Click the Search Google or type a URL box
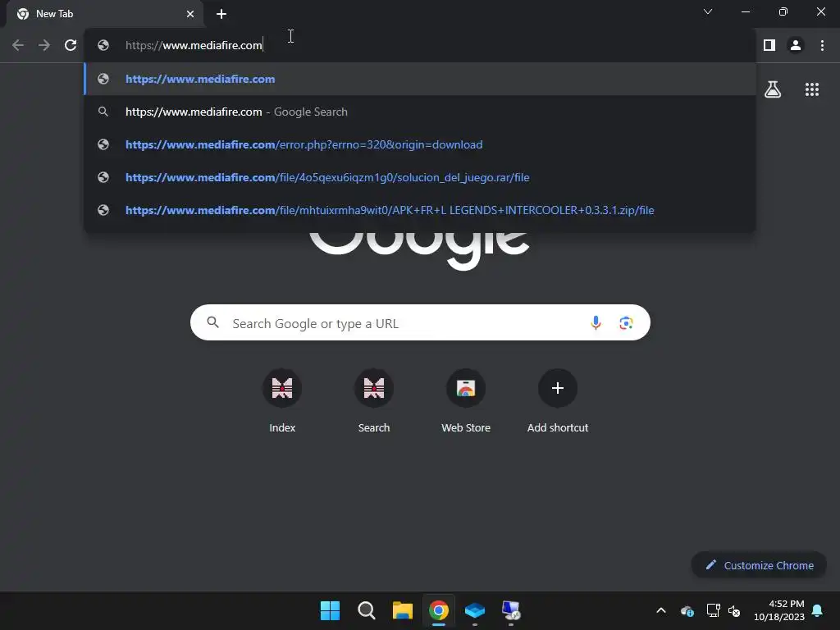Viewport: 840px width, 630px height. pos(420,322)
